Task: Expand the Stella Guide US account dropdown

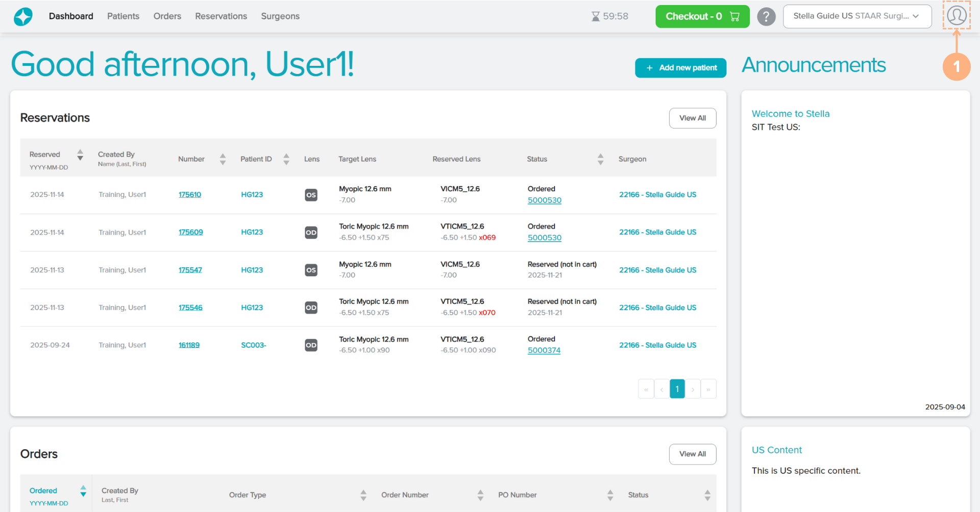Action: click(856, 16)
